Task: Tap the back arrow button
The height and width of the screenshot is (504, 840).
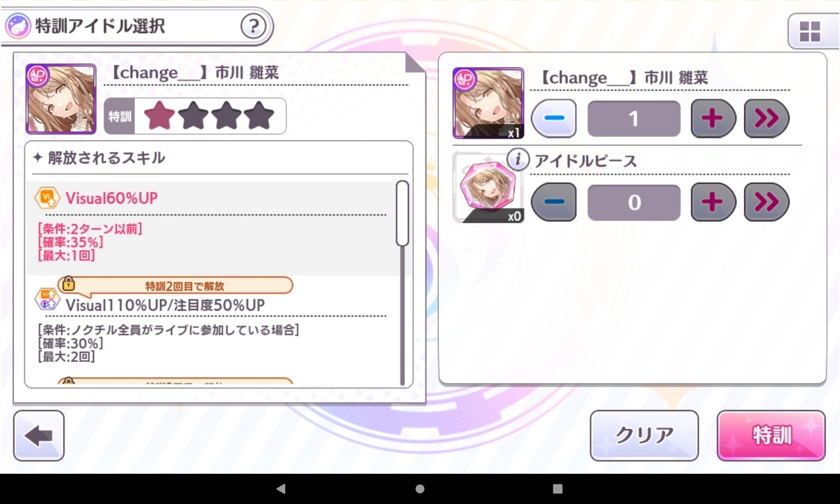Action: click(38, 435)
